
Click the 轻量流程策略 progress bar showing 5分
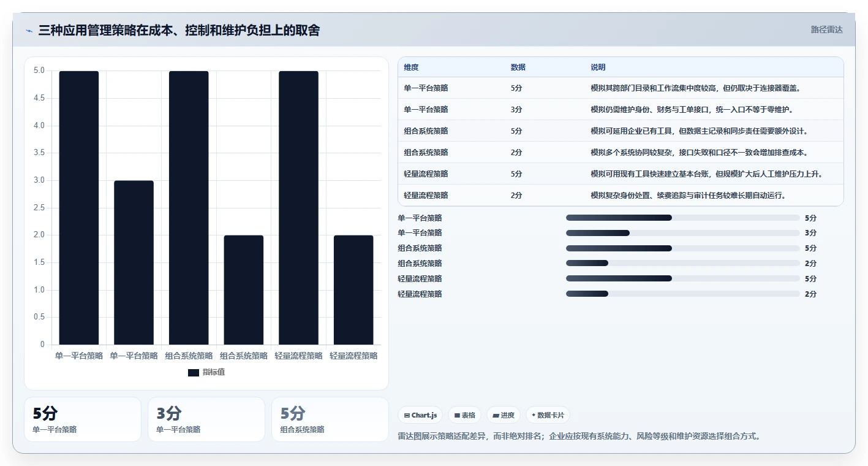point(683,278)
